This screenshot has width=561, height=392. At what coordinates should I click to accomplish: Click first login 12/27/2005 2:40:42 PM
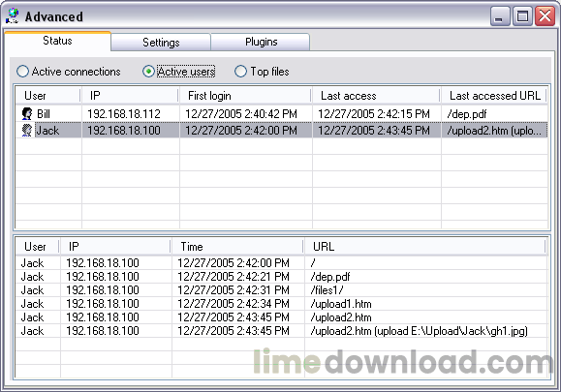pyautogui.click(x=241, y=114)
